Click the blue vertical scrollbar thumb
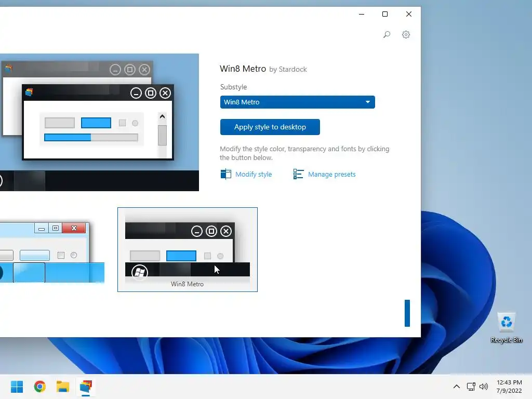Viewport: 532px width, 399px height. 407,313
